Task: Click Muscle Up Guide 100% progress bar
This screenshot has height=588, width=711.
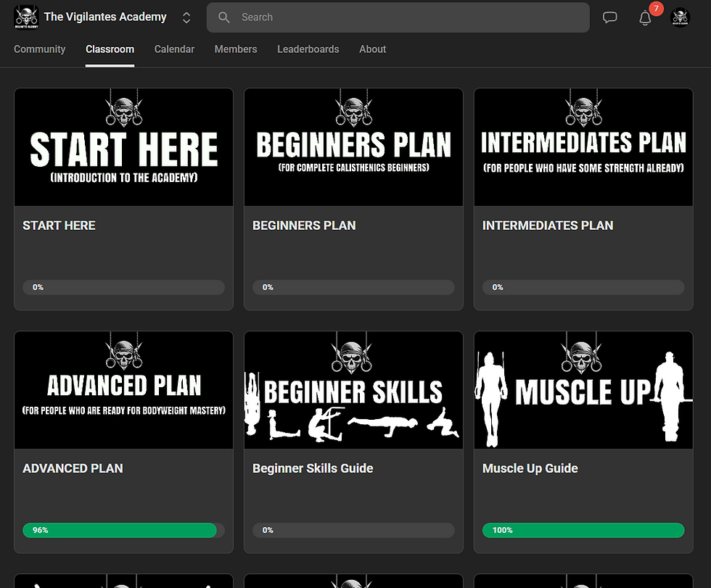Action: click(x=583, y=530)
